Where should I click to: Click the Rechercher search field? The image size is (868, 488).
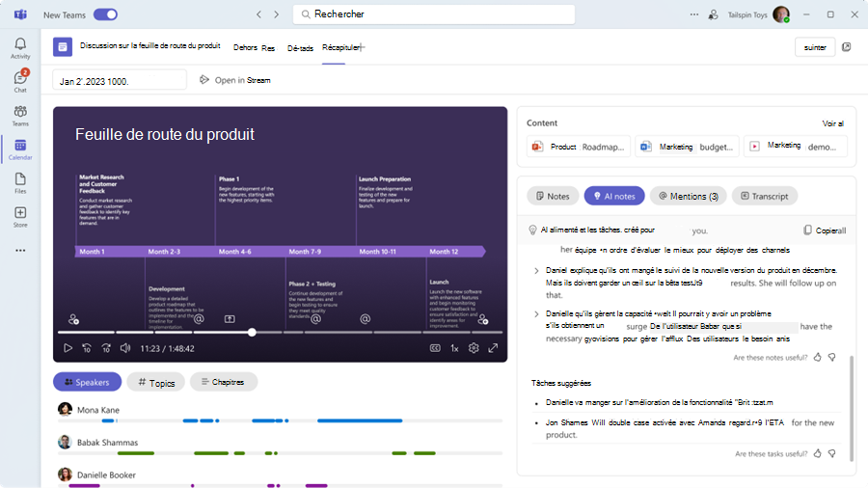pyautogui.click(x=434, y=14)
